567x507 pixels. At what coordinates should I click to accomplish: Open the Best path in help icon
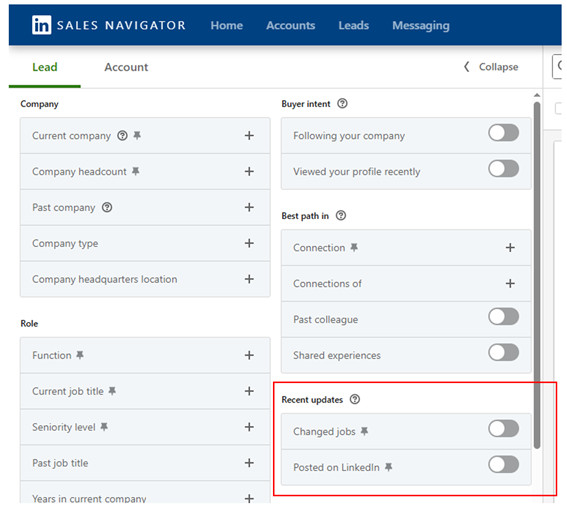(x=341, y=216)
